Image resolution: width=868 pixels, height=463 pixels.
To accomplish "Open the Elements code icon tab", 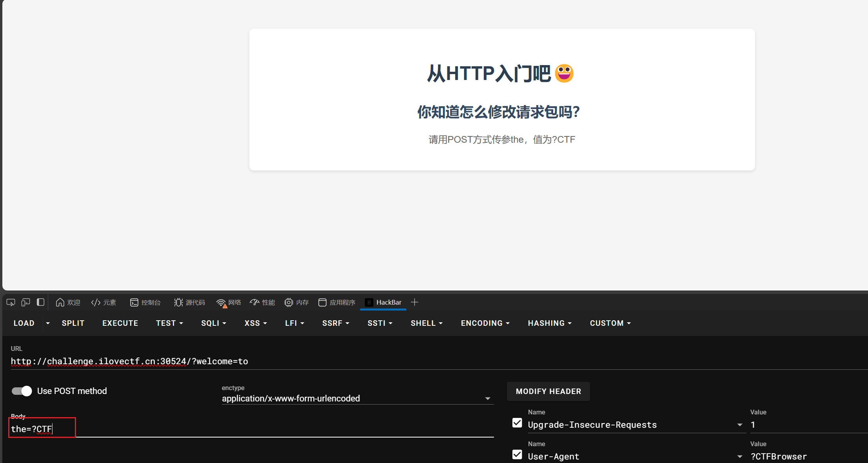I will (104, 302).
